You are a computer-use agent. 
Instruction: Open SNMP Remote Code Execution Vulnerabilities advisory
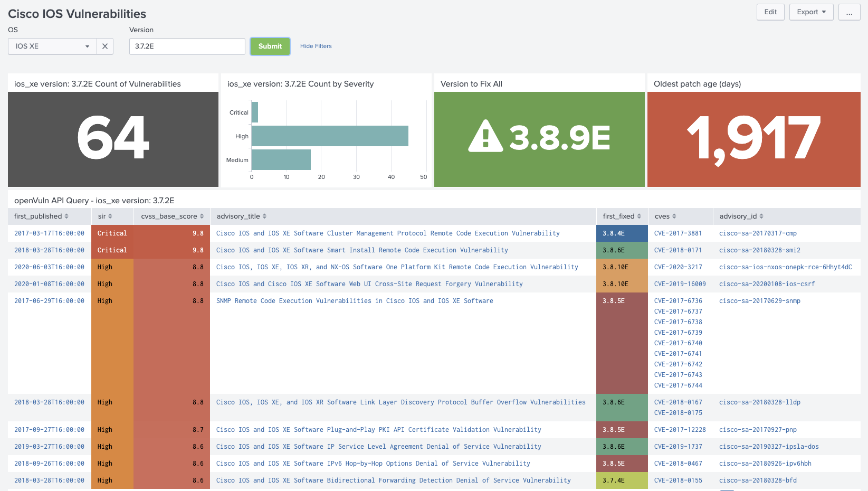pyautogui.click(x=355, y=301)
